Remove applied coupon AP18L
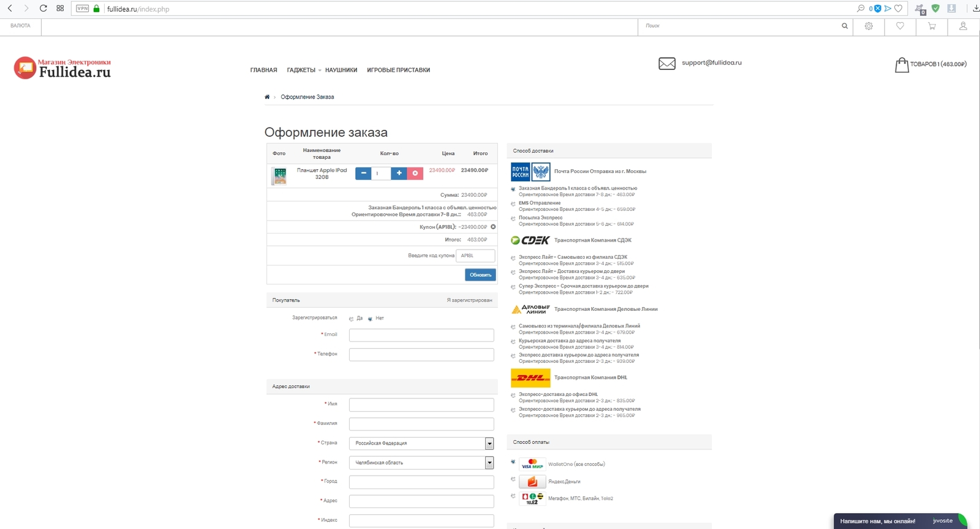Screen dimensions: 980x529 [x=493, y=227]
